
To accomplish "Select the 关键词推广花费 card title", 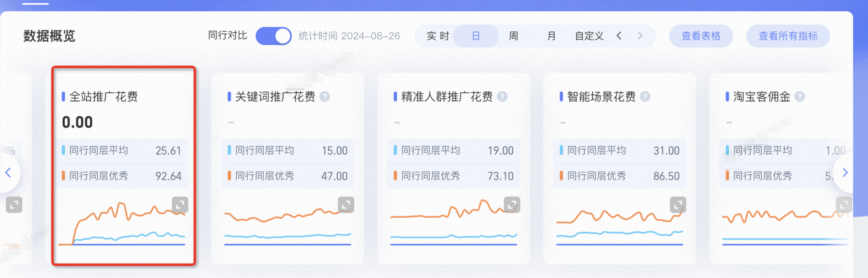I will pyautogui.click(x=275, y=97).
